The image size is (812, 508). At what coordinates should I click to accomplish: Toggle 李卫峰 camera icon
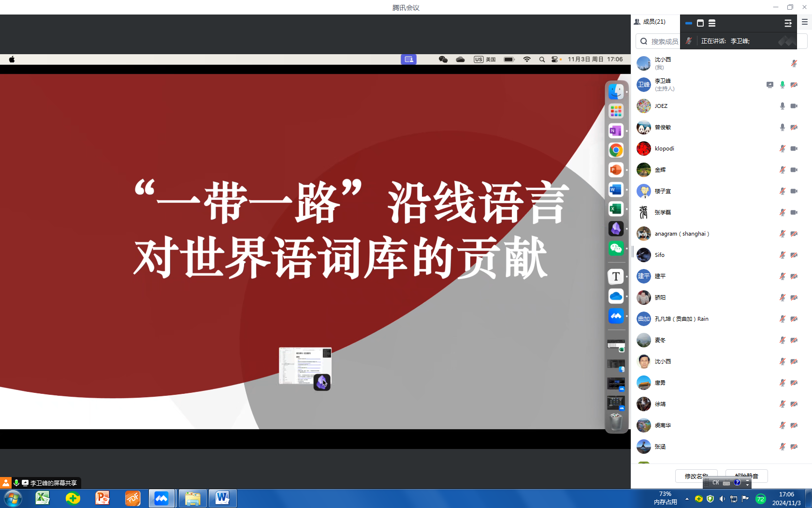pyautogui.click(x=794, y=85)
